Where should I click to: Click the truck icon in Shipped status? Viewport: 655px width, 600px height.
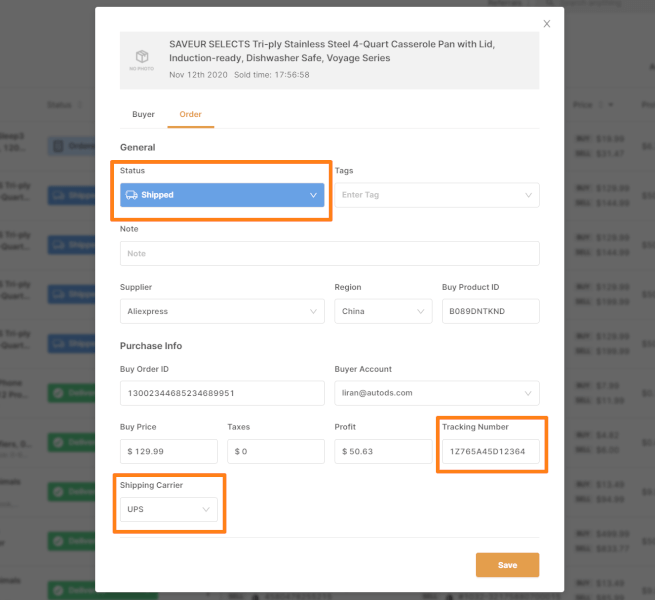point(132,195)
